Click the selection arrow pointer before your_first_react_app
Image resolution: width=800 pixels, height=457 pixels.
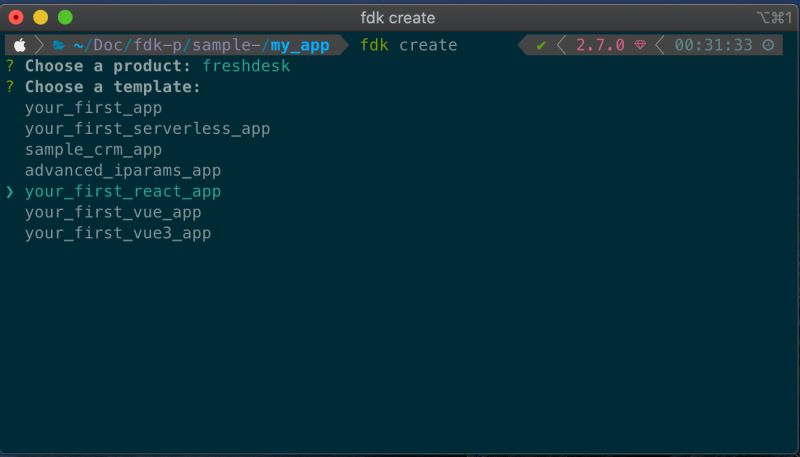point(10,192)
